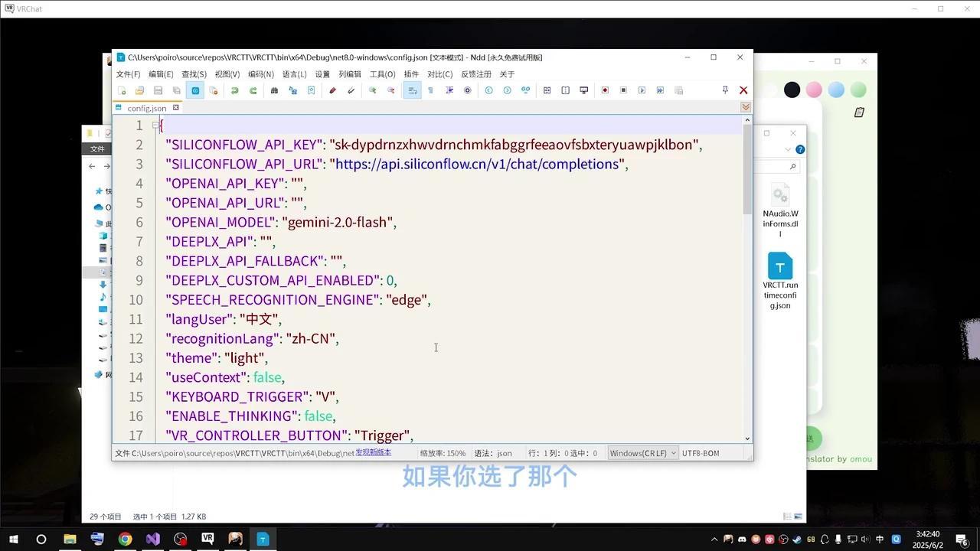Click the red X close-document toolbar icon
This screenshot has width=980, height=551.
pos(743,90)
